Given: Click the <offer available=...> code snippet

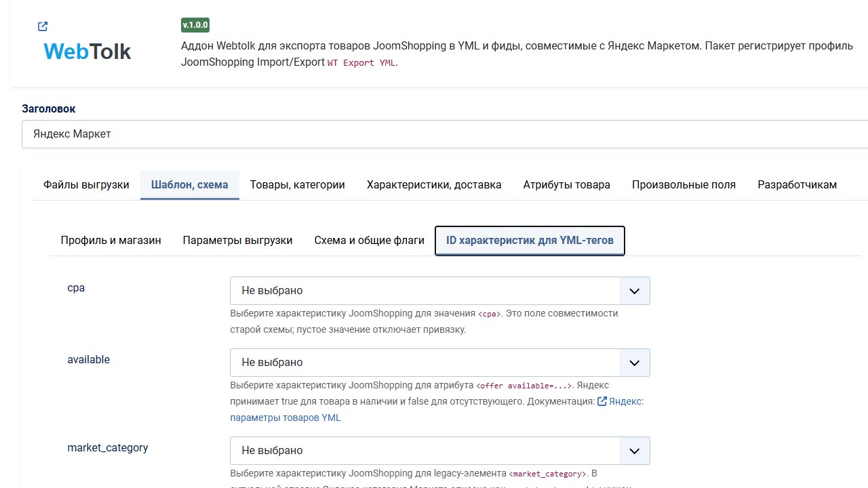Looking at the screenshot, I should [526, 386].
